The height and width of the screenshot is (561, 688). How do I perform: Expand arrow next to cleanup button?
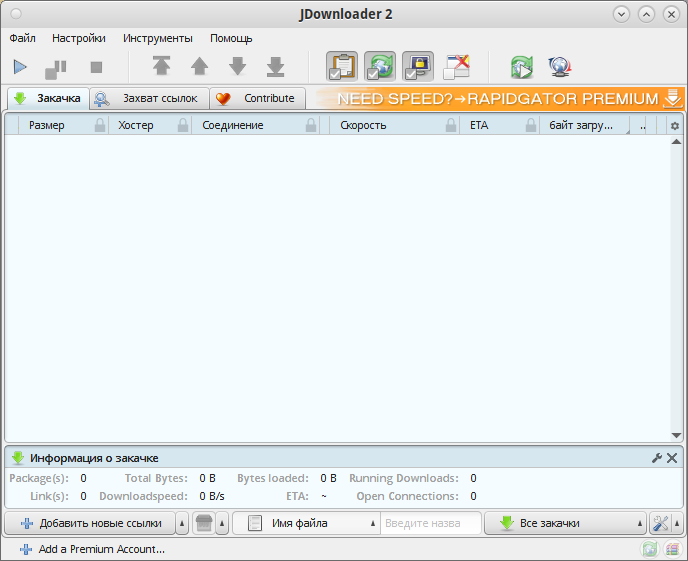pos(222,523)
